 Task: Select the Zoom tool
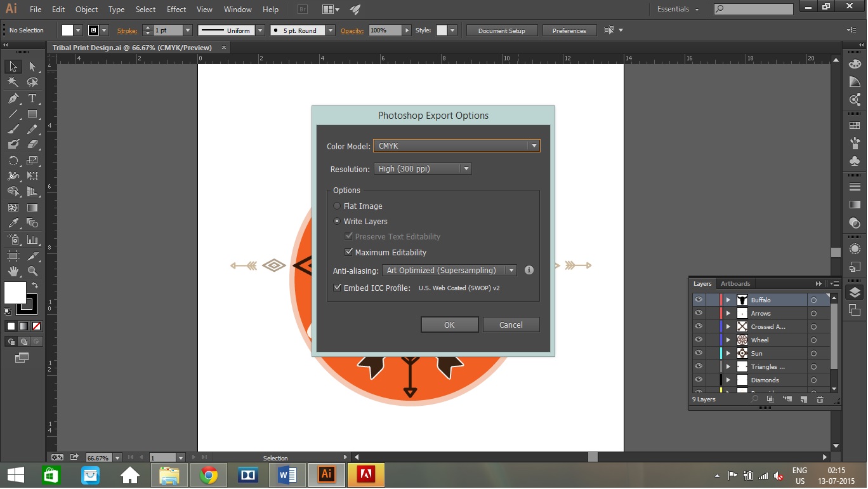pos(32,271)
